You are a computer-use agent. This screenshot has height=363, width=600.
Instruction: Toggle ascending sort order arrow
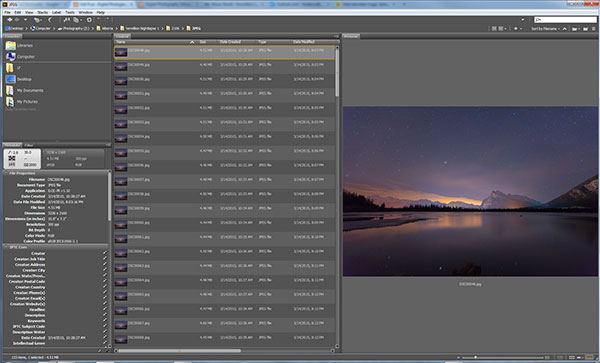(564, 29)
